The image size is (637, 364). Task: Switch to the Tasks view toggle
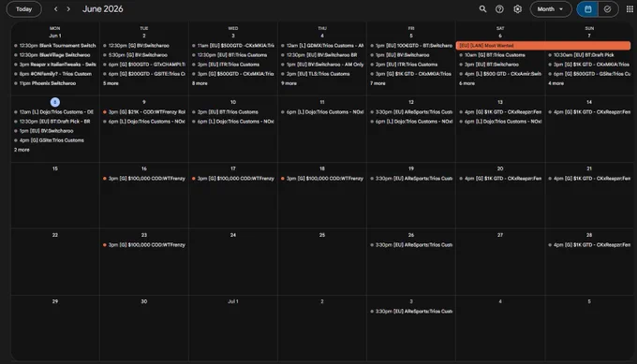(607, 9)
